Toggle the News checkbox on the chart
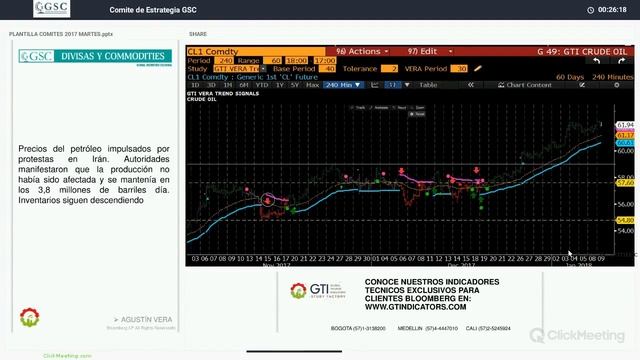 point(399,108)
